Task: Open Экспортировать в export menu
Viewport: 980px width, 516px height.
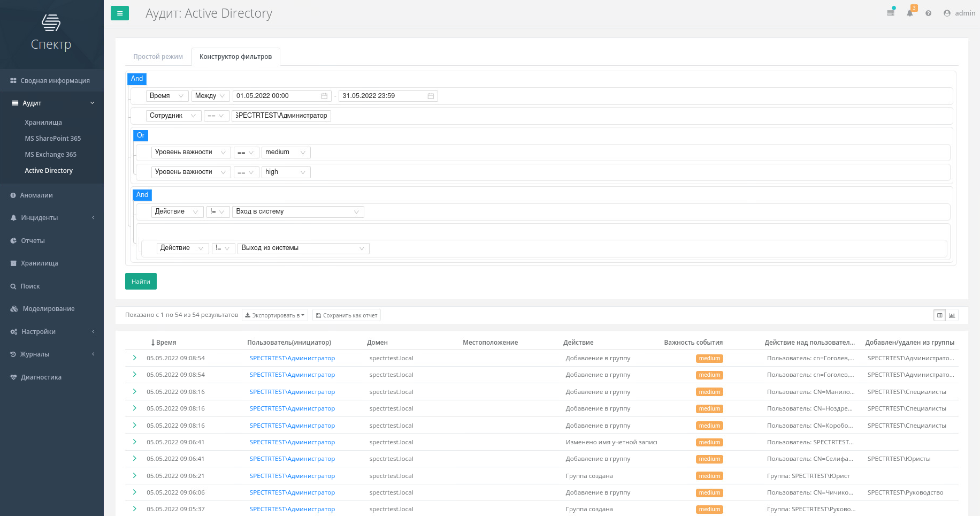Action: (275, 315)
